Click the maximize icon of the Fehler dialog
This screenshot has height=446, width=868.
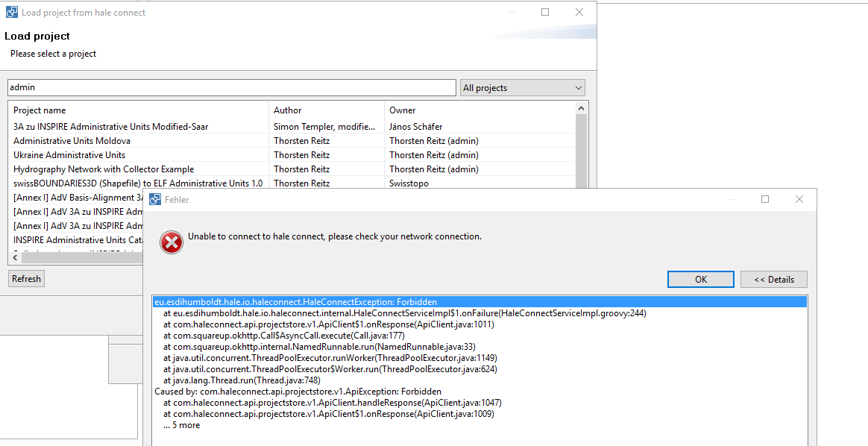click(x=764, y=199)
